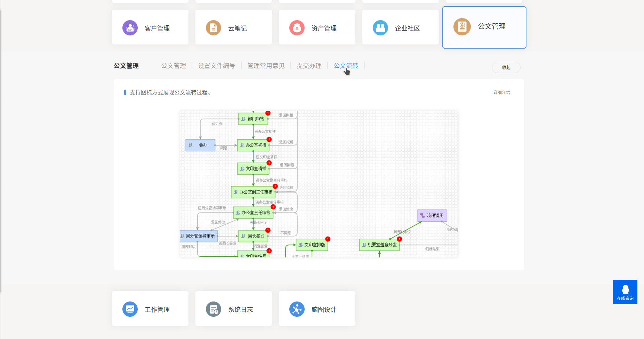Screen dimensions: 644x339
Task: Open 在线咨询 chat widget
Action: pyautogui.click(x=625, y=292)
